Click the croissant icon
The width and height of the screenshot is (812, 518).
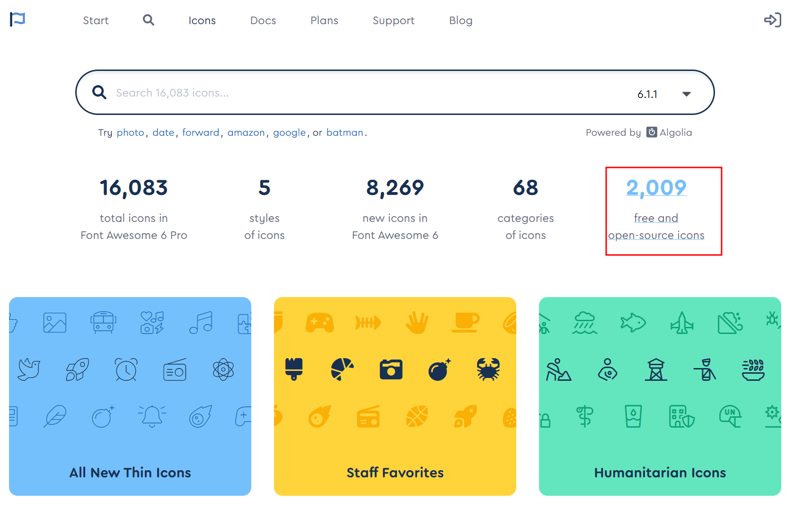tap(342, 369)
